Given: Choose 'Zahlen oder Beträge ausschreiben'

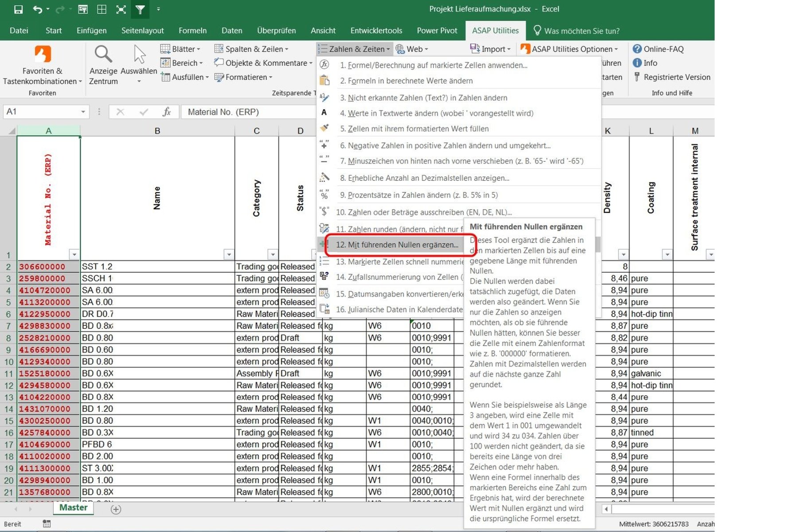Looking at the screenshot, I should tap(458, 212).
